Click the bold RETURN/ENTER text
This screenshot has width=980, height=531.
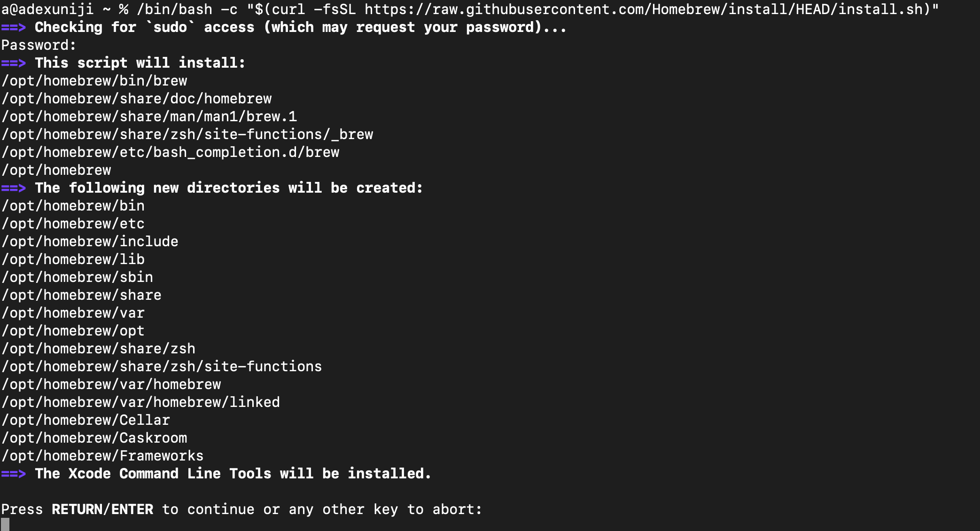pos(102,509)
